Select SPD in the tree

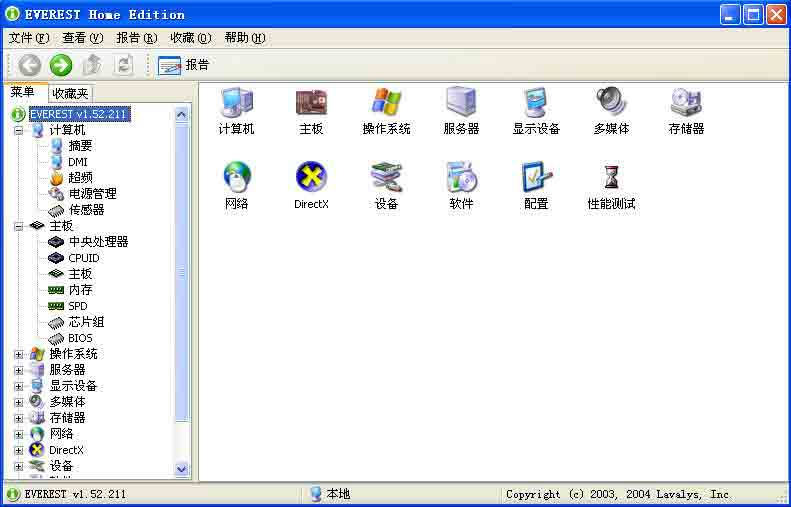click(78, 306)
